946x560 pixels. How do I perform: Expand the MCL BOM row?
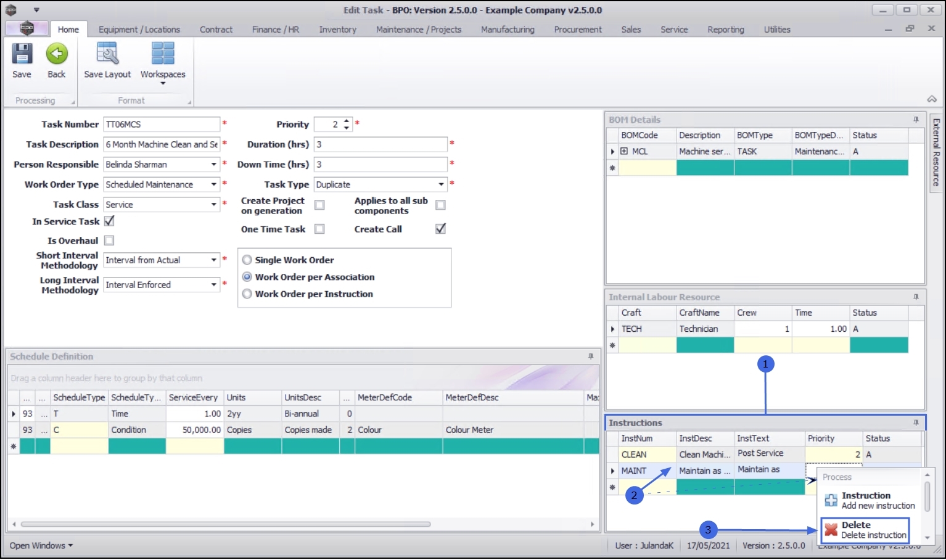pos(624,151)
